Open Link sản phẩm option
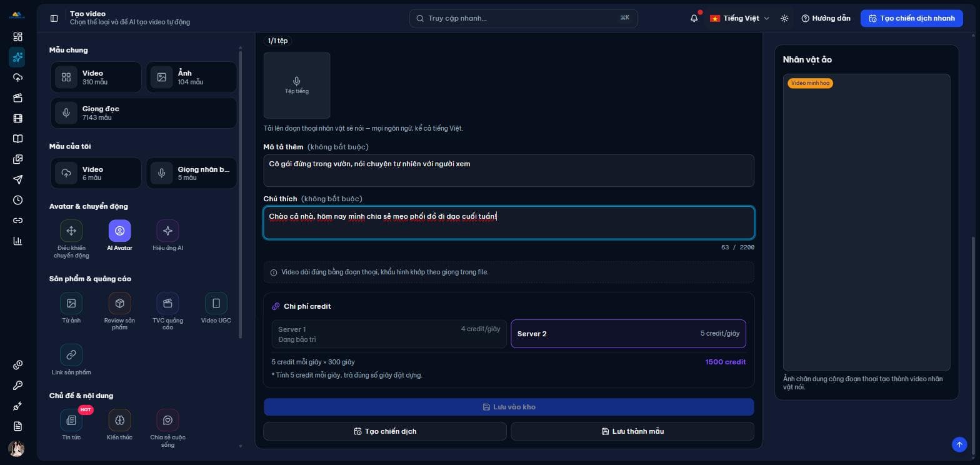This screenshot has height=465, width=980. (x=71, y=359)
